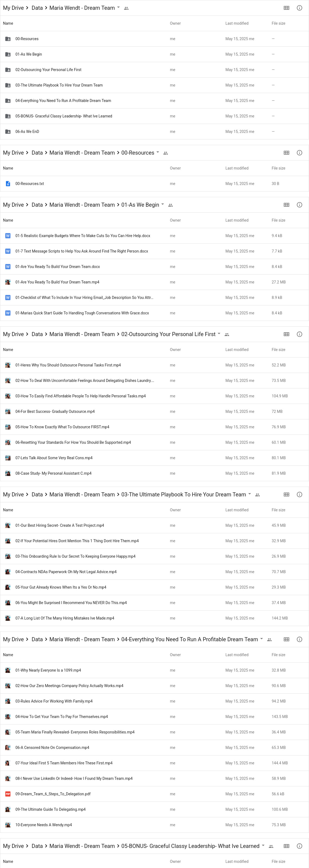This screenshot has height=868, width=309.
Task: Click video thumbnail of 07-Your Ideal First 5 Team Members
Action: click(x=8, y=763)
